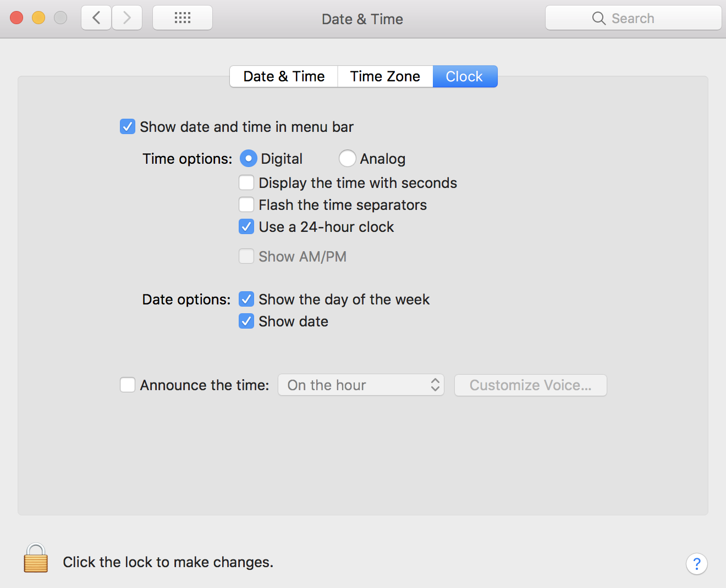Screen dimensions: 726x588
Task: Open the On the hour dropdown
Action: 361,385
